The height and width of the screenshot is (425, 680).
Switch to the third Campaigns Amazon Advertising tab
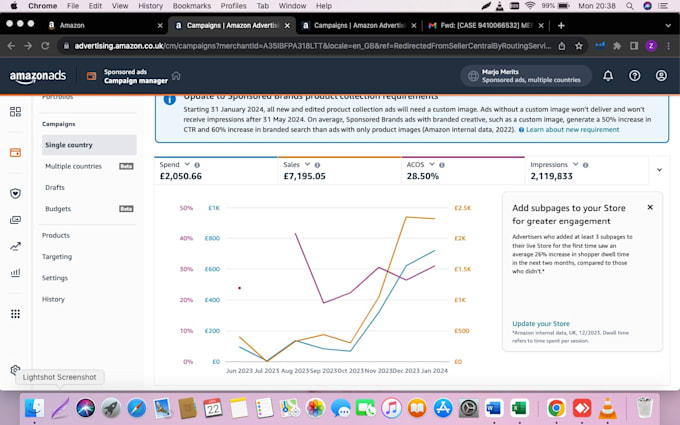point(359,26)
